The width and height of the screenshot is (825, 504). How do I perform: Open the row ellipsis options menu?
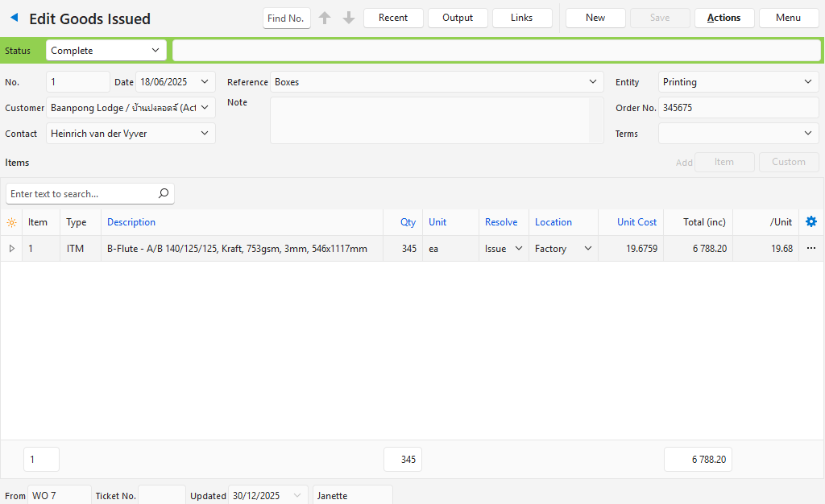[x=810, y=249]
